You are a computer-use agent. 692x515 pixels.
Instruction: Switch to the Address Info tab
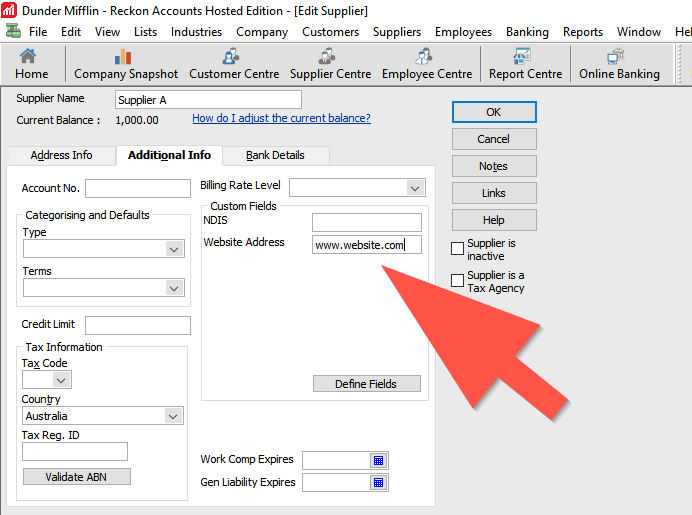click(61, 155)
